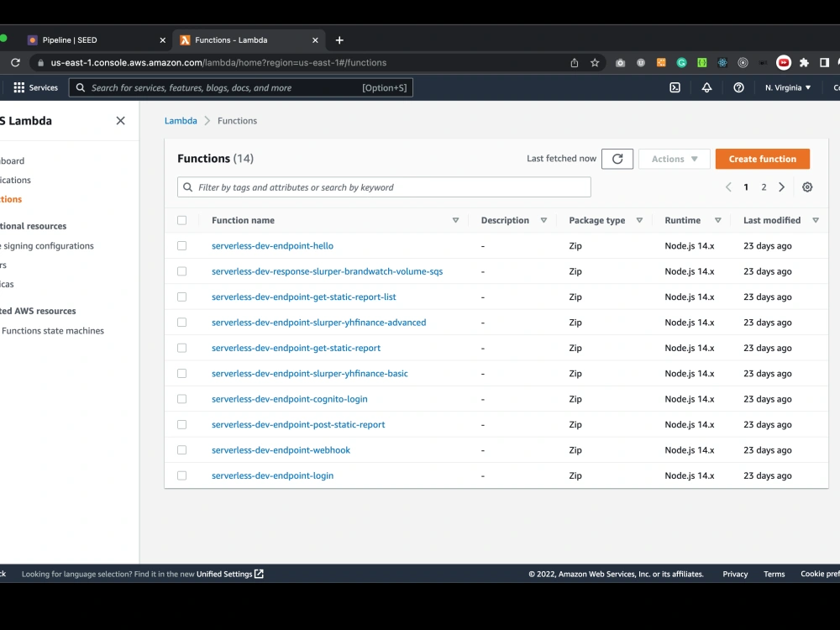Check the brandwatch-volume-sqs function row

(x=182, y=271)
